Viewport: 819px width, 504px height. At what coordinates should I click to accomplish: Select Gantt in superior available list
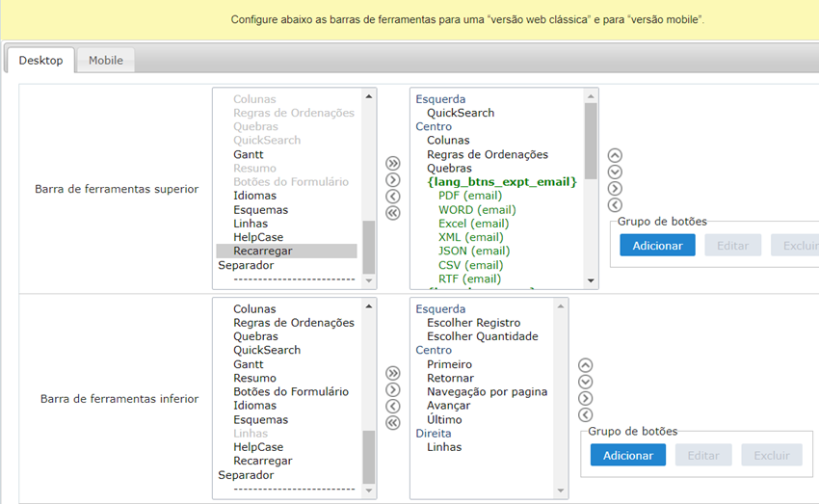[248, 154]
